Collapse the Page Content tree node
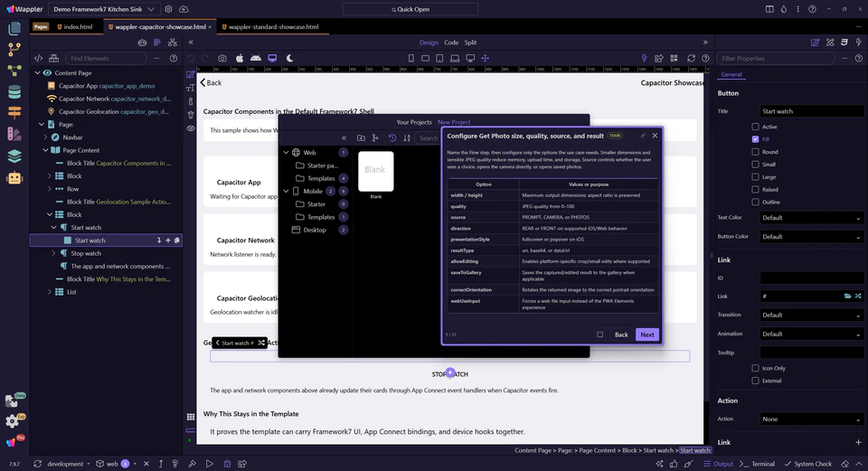This screenshot has width=868, height=471. [46, 150]
